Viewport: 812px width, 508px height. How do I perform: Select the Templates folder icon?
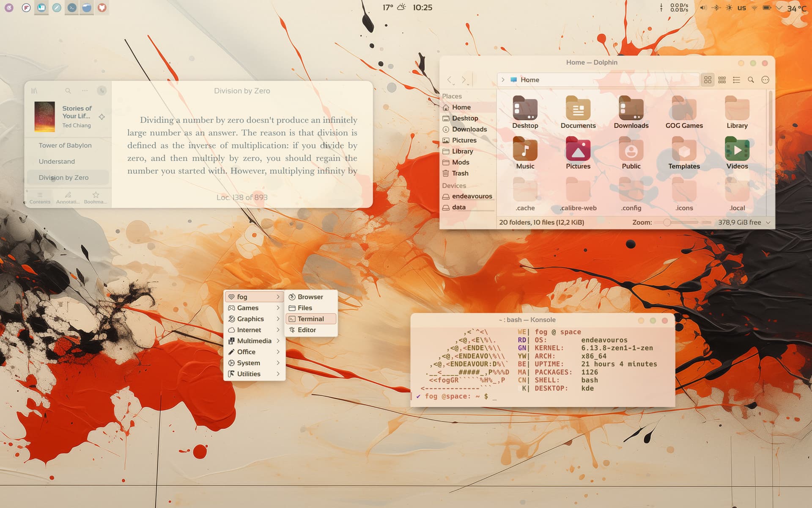(x=684, y=149)
